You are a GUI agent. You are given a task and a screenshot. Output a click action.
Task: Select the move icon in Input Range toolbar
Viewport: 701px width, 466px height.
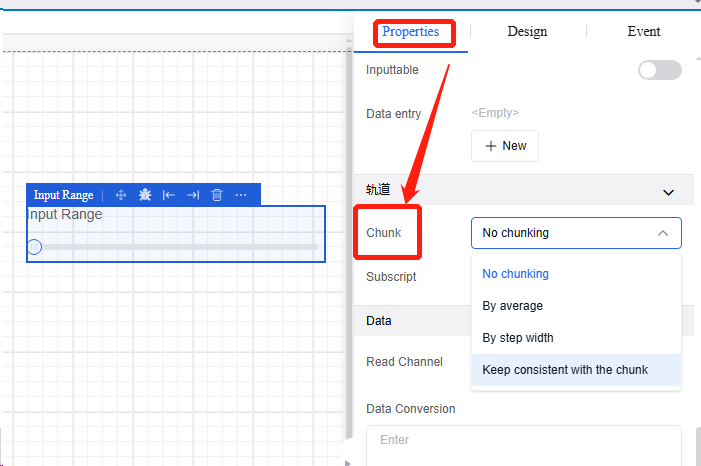click(121, 195)
